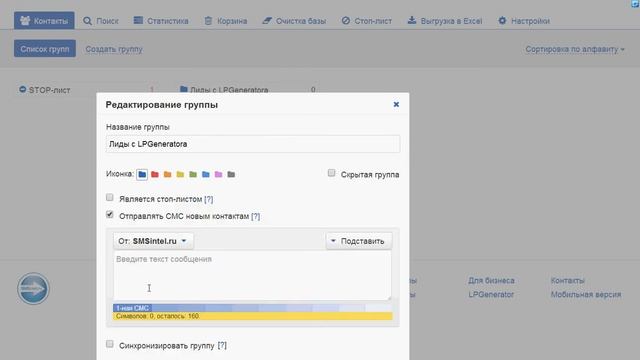Screen dimensions: 640x360
Task: Choose the light blue folder icon
Action: pos(206,175)
